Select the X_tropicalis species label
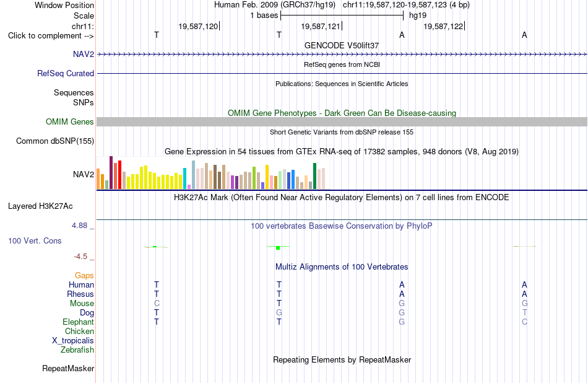 pos(73,341)
